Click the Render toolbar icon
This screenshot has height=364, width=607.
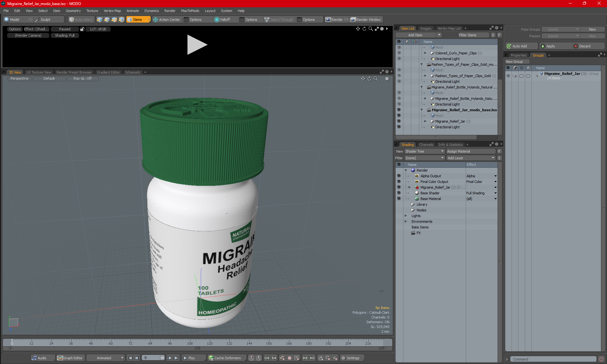tap(328, 20)
